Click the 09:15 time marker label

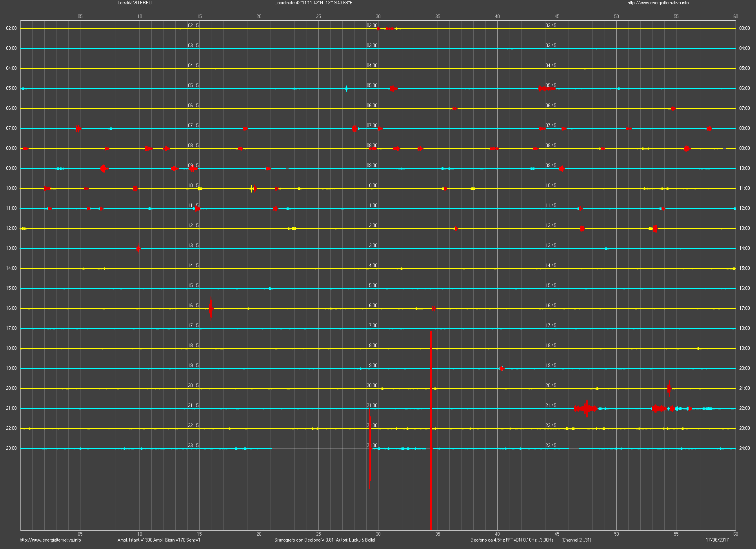tap(193, 165)
